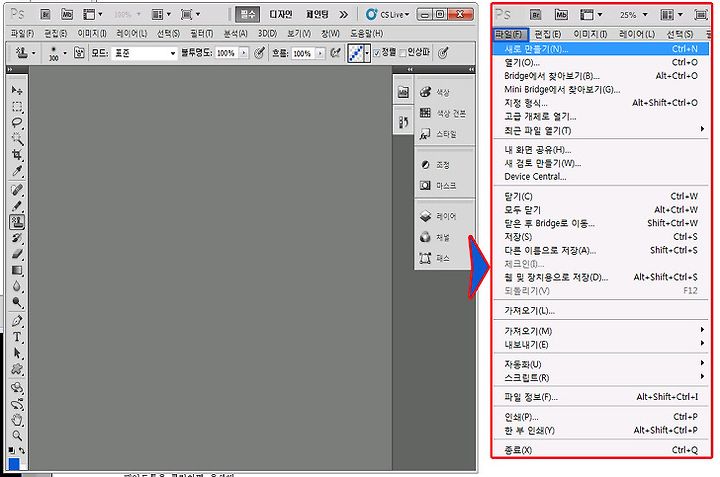720x477 pixels.
Task: Select the Move tool in the toolbox
Action: (x=17, y=90)
